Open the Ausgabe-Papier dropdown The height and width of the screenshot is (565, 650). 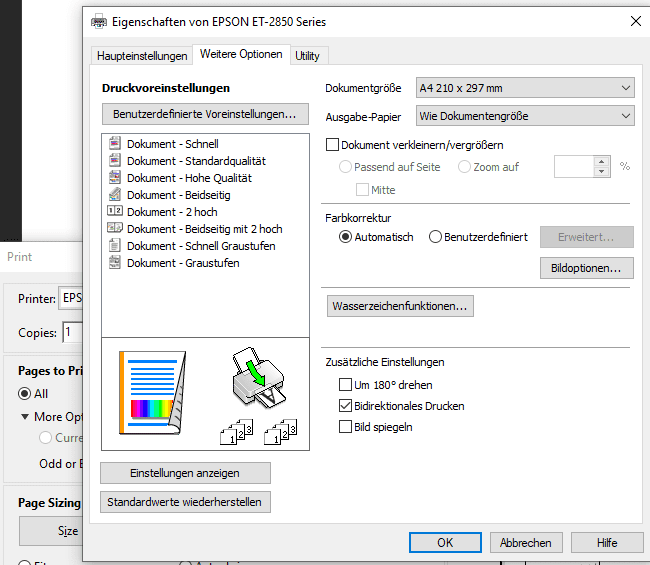(x=525, y=116)
